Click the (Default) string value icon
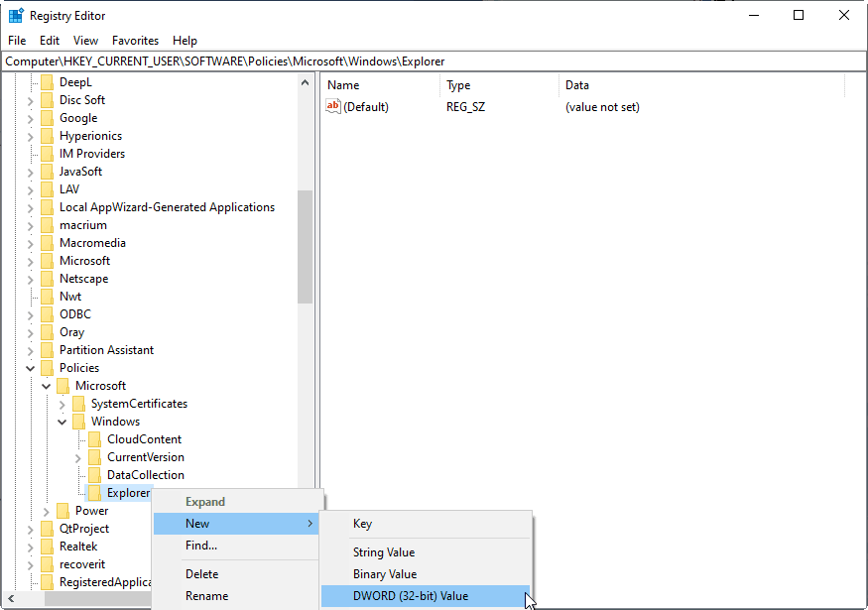The height and width of the screenshot is (610, 868). coord(333,106)
